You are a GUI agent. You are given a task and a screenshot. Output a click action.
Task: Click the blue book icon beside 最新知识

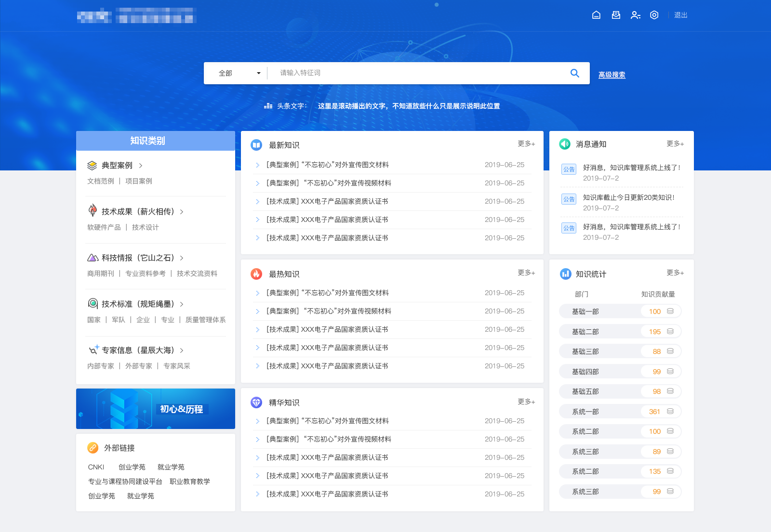pyautogui.click(x=256, y=143)
